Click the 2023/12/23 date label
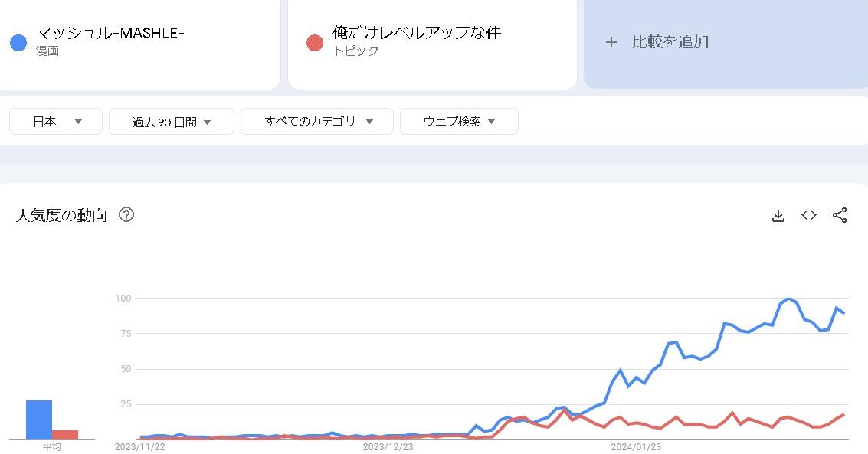Screen dimensions: 868x454 pos(388,447)
